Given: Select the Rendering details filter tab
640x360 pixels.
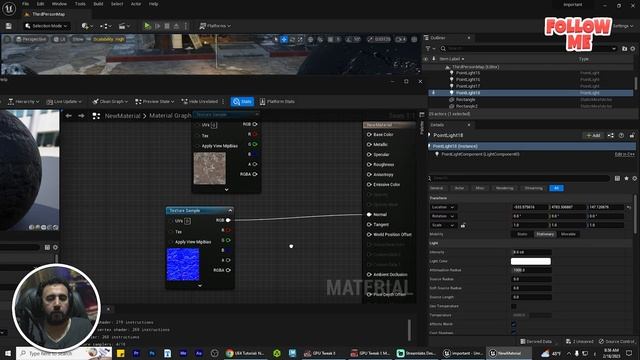Looking at the screenshot, I should coord(504,188).
